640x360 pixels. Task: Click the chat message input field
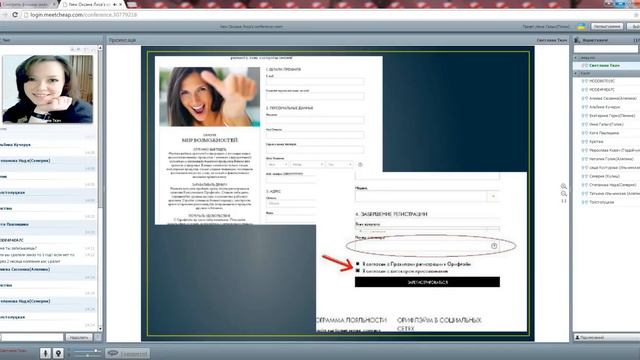coord(32,337)
